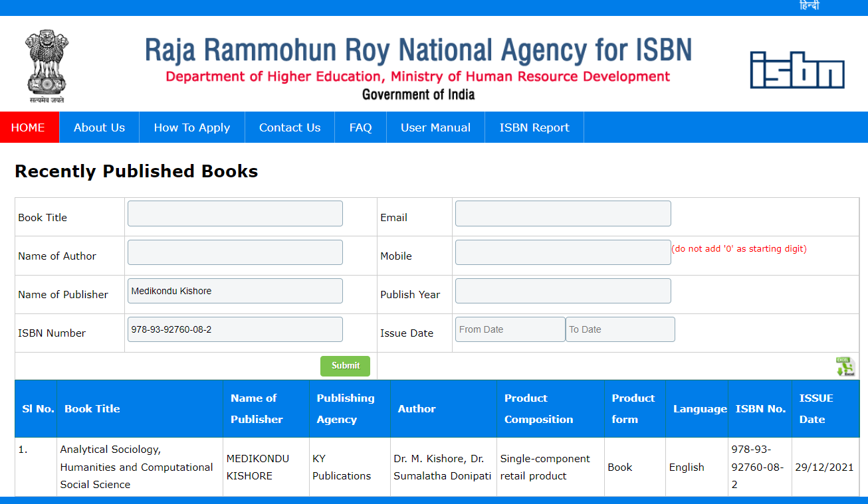Click the 'Name of Author' form label

57,256
